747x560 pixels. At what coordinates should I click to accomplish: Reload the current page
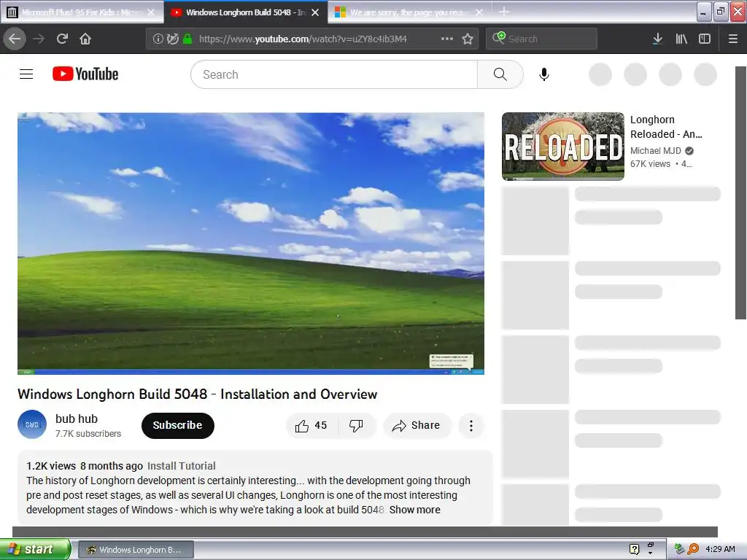pos(62,39)
